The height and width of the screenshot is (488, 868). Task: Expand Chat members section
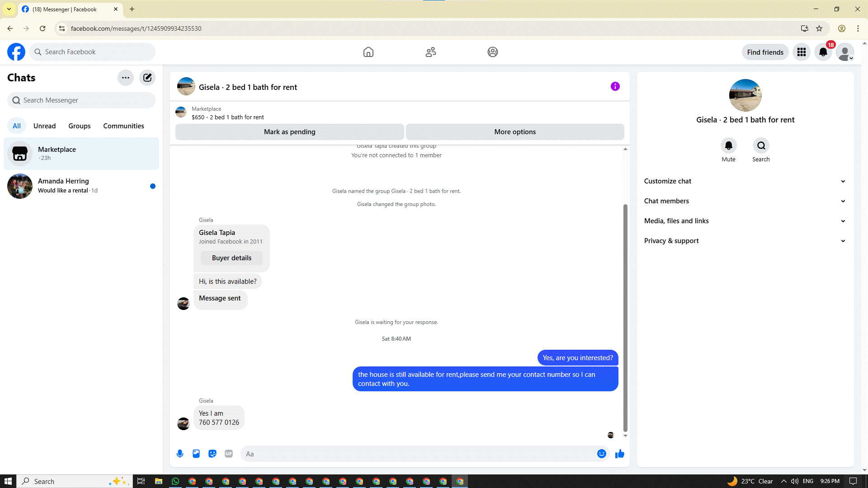click(x=745, y=201)
